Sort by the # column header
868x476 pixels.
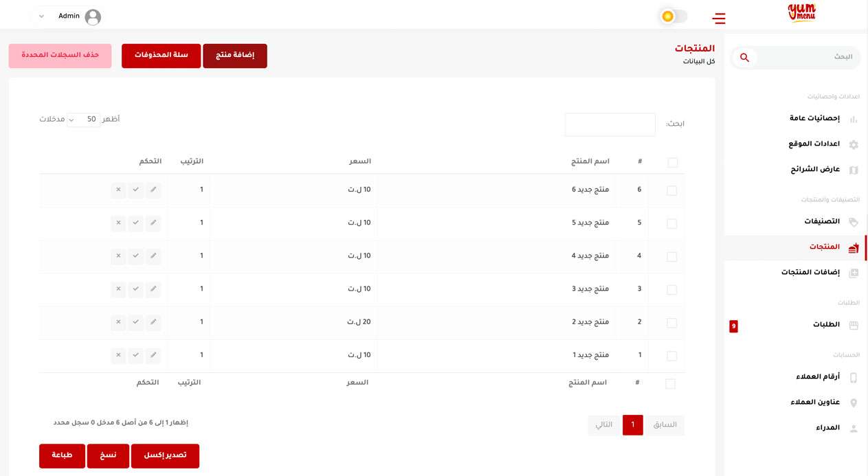click(640, 161)
